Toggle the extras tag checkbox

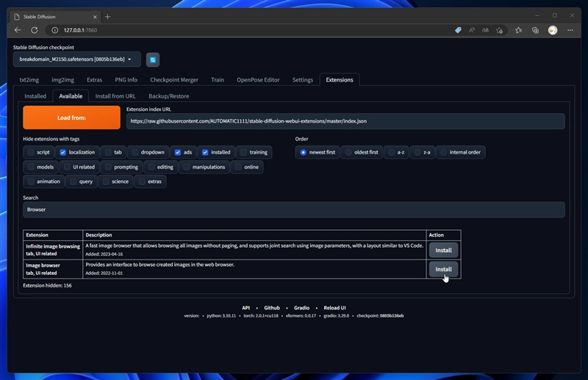(x=142, y=182)
